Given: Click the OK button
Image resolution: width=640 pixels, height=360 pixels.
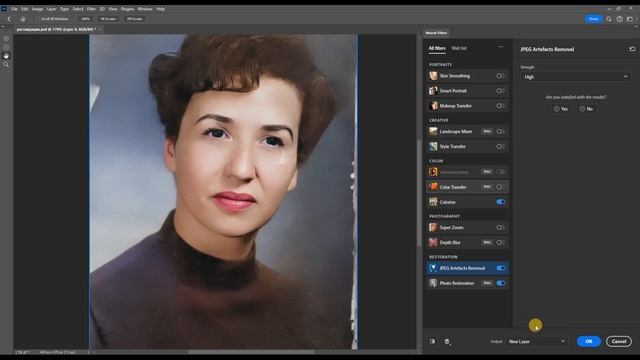Looking at the screenshot, I should coord(589,341).
